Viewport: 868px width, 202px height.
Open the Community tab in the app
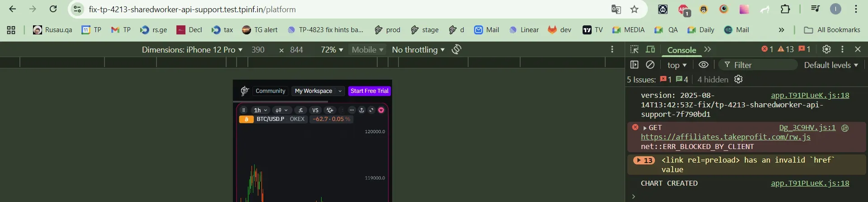tap(270, 91)
